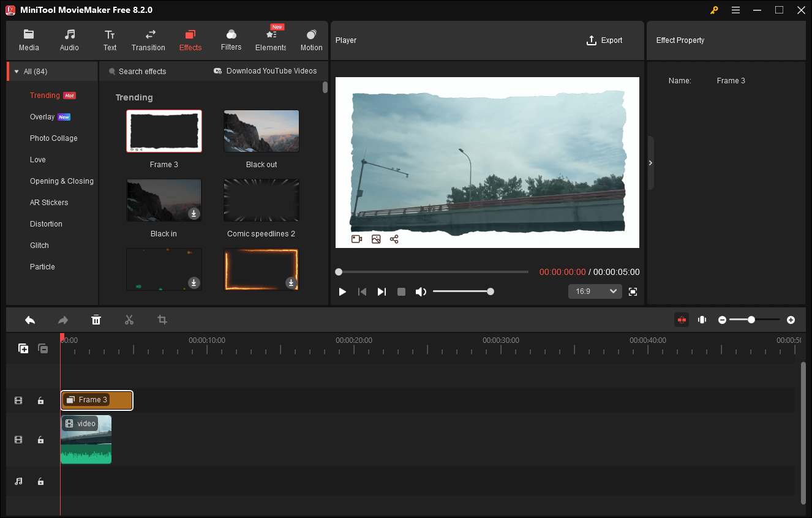The width and height of the screenshot is (812, 518).
Task: Select the Frame 3 effect thumbnail
Action: click(x=164, y=131)
